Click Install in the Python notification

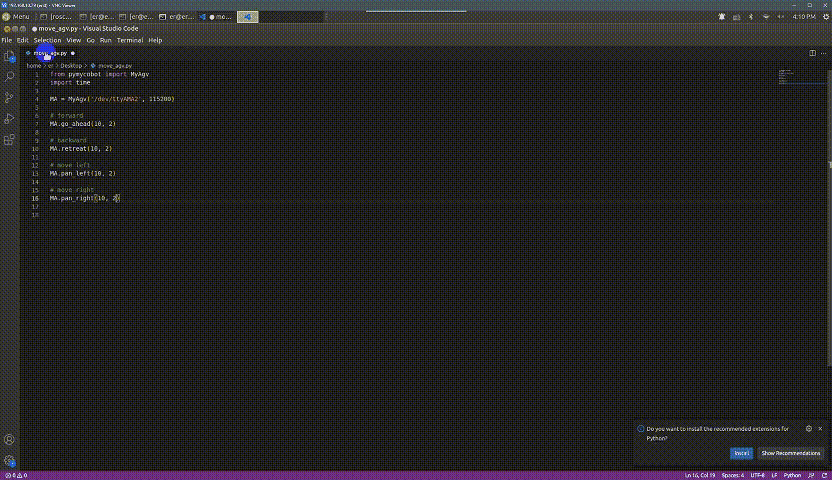tap(741, 453)
